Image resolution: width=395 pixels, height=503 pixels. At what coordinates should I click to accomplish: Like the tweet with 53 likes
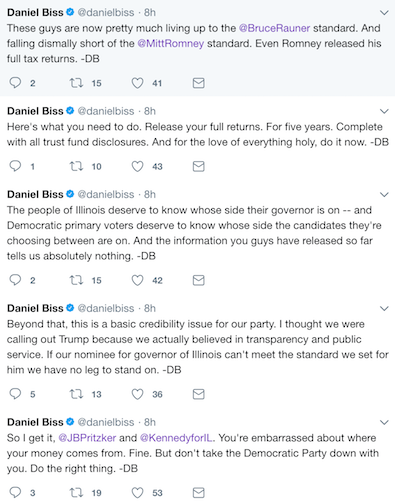tap(137, 492)
